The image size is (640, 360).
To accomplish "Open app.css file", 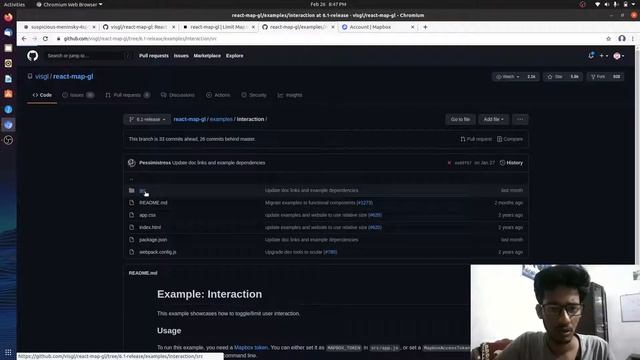I will point(147,215).
